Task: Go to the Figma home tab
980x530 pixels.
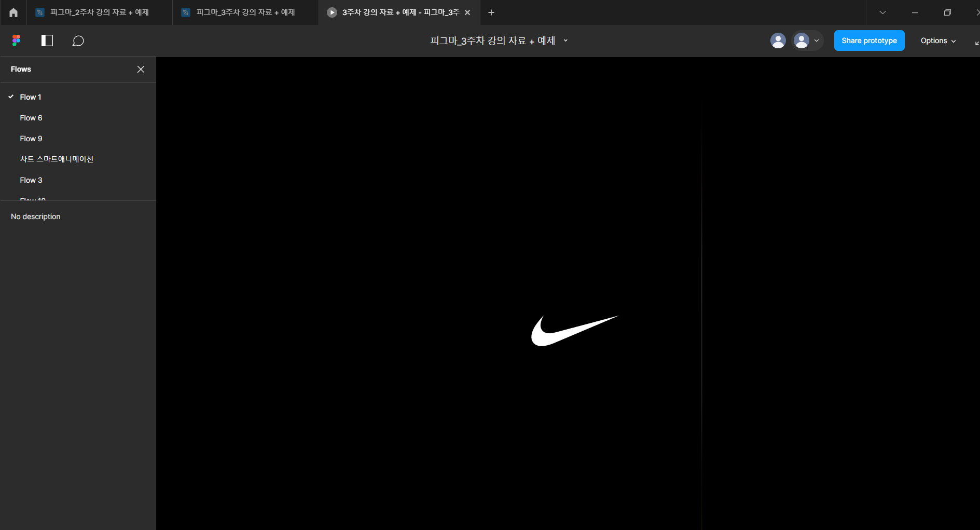Action: click(x=13, y=12)
